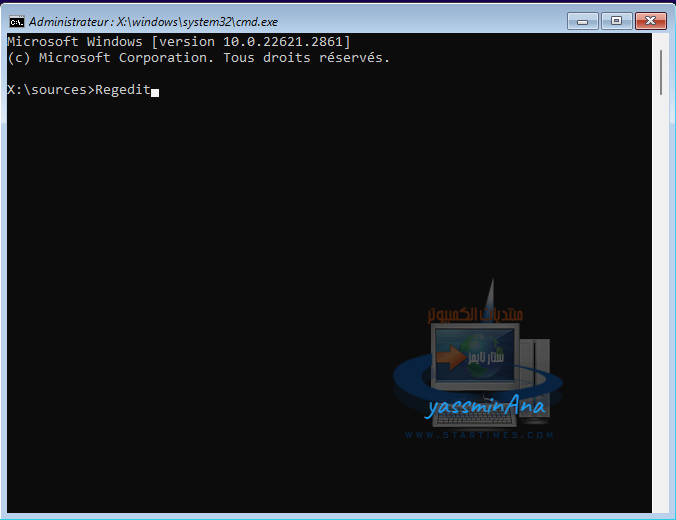Click the computer monitor watermark image

tap(475, 356)
